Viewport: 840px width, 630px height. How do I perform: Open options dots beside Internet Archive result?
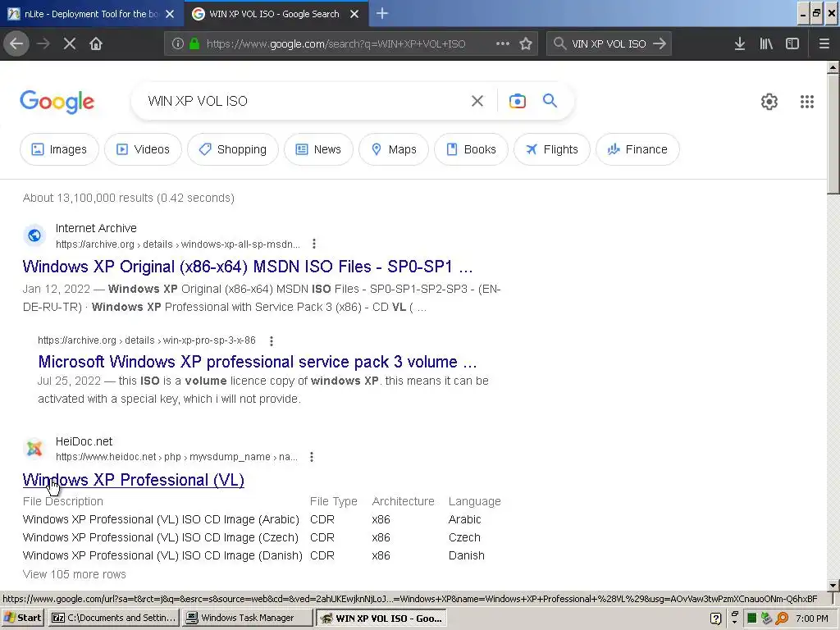coord(314,244)
